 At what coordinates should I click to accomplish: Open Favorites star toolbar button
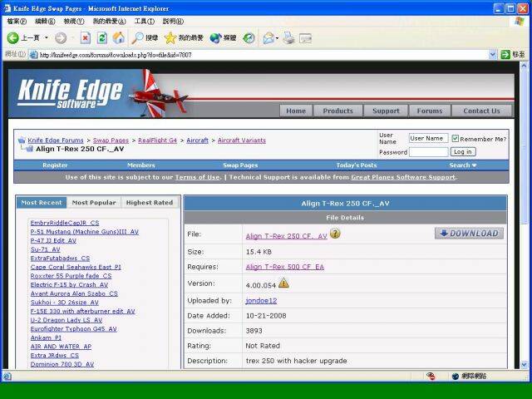tap(184, 38)
